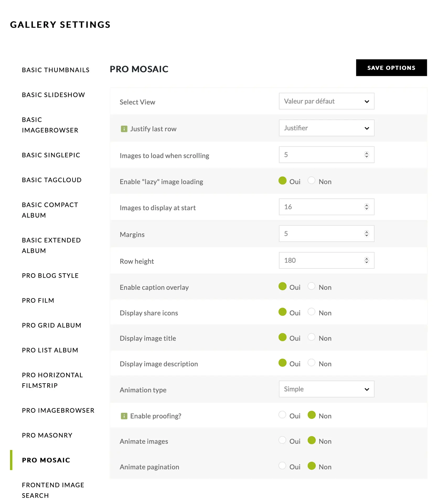Open the Select View dropdown
This screenshot has height=504, width=438.
coord(326,101)
